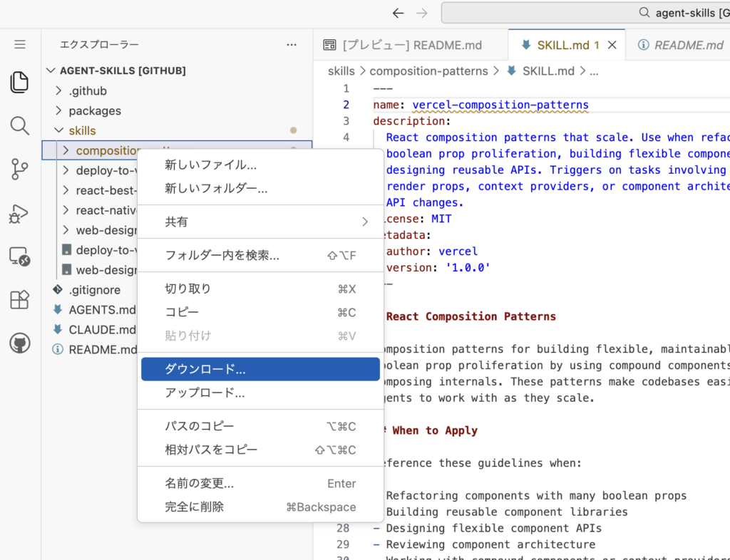Screen dimensions: 730x560
Task: Open the Remote Explorer icon
Action: pos(20,256)
